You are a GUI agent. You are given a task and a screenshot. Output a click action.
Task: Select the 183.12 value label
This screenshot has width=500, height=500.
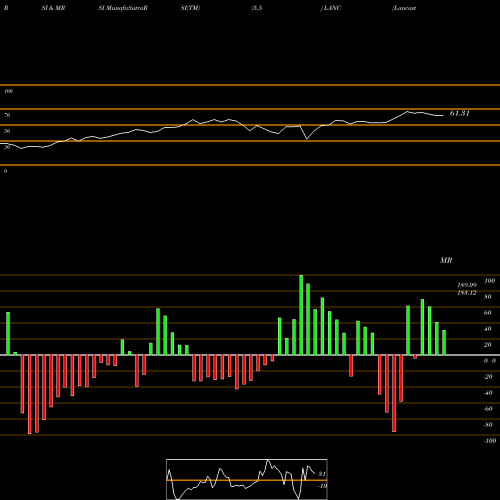[x=467, y=293]
